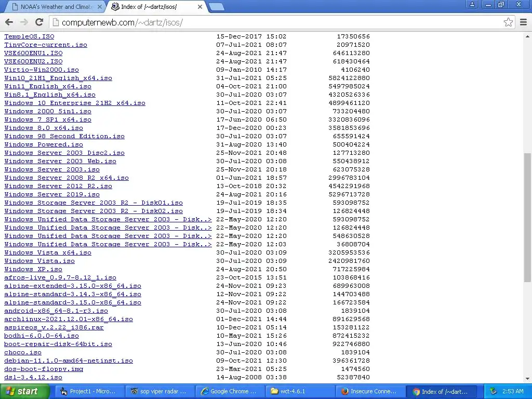Viewport: 532px width, 399px height.
Task: Download Windows_Server_2003.iso
Action: tap(52, 169)
